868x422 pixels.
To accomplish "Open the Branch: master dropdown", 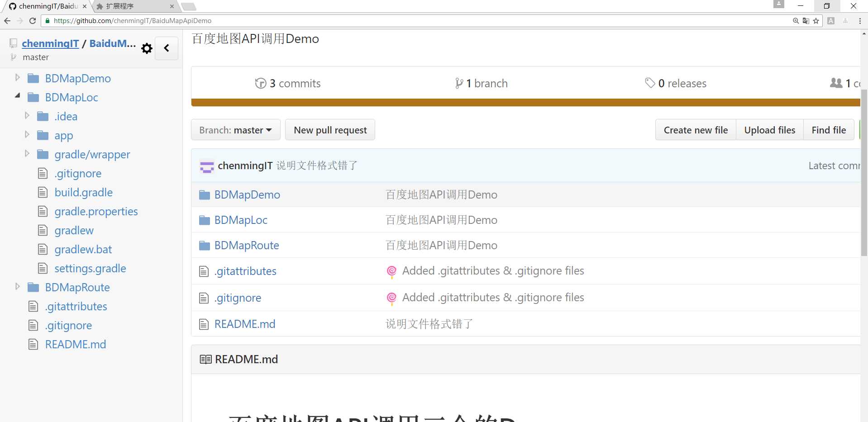I will click(236, 130).
